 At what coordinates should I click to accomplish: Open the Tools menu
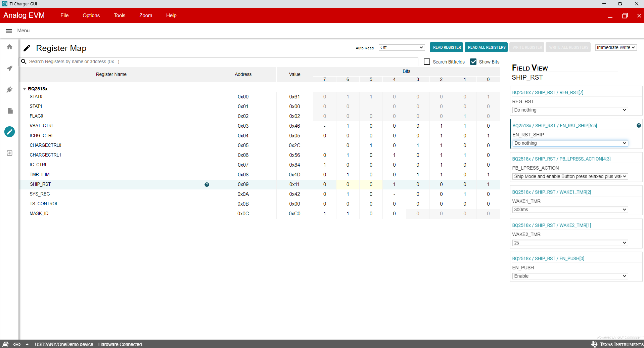click(119, 15)
